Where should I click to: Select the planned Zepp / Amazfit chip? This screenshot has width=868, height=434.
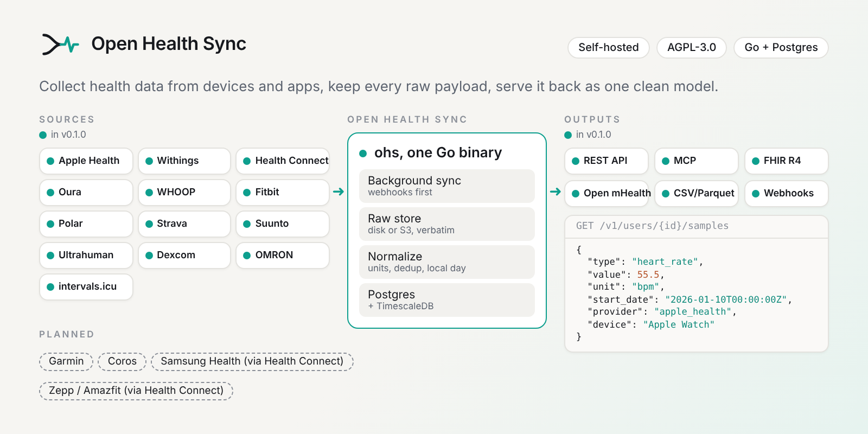[136, 391]
